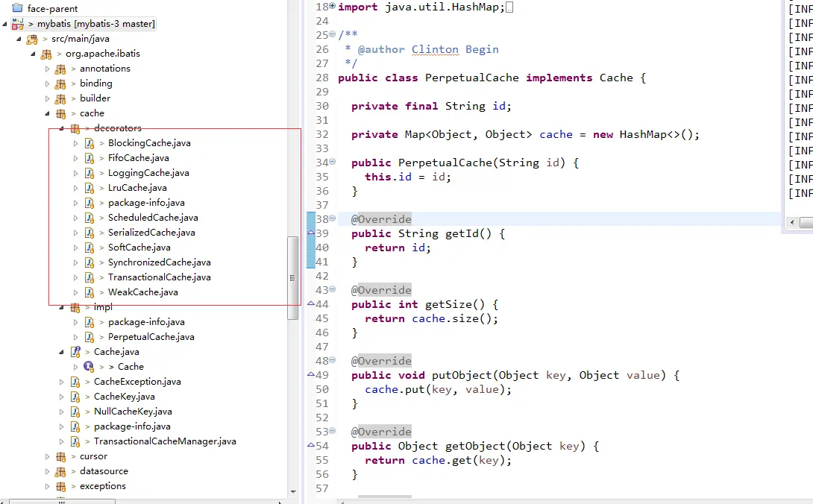Click the BlockingCache.java file icon

tap(90, 143)
